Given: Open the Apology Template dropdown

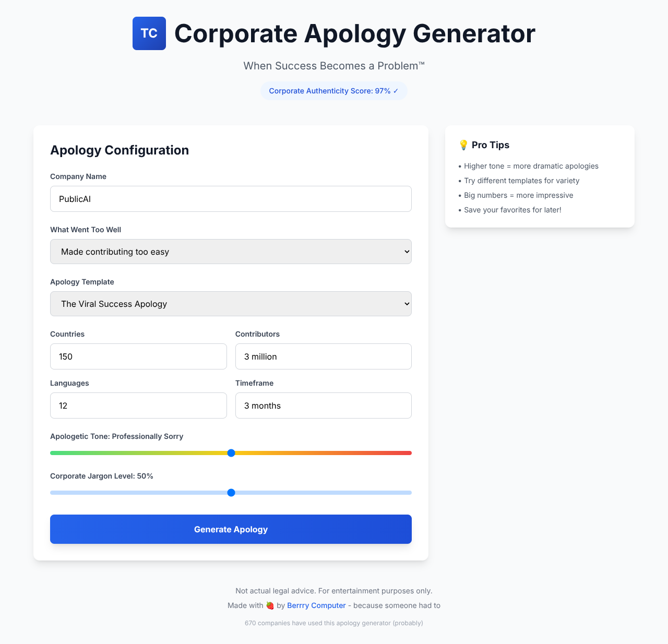Looking at the screenshot, I should tap(231, 304).
